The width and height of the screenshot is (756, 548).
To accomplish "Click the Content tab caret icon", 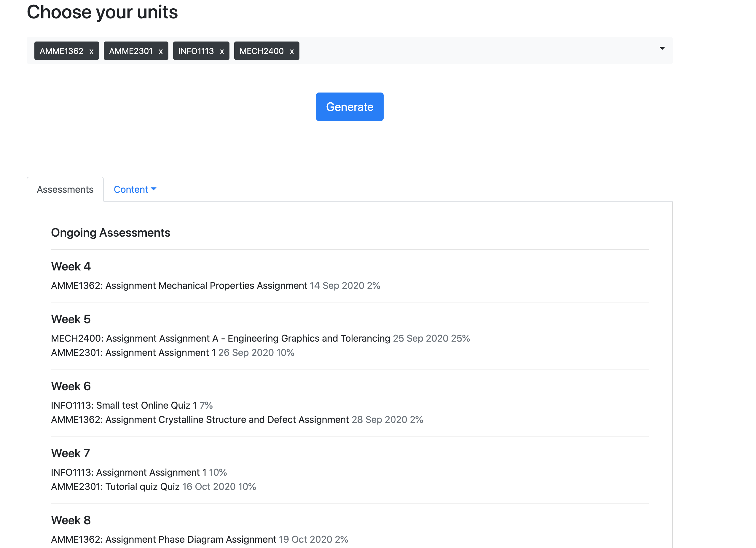I will point(154,189).
